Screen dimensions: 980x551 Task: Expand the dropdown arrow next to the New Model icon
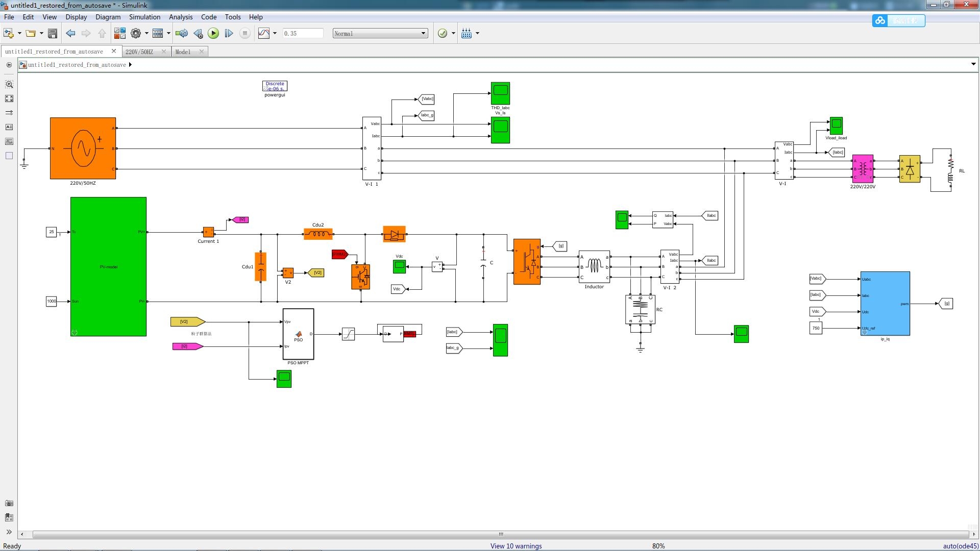19,33
